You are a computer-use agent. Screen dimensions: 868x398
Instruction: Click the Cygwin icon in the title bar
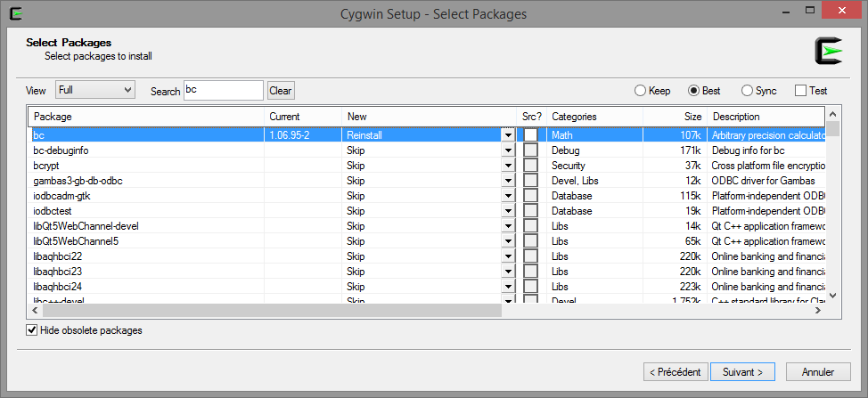click(17, 13)
